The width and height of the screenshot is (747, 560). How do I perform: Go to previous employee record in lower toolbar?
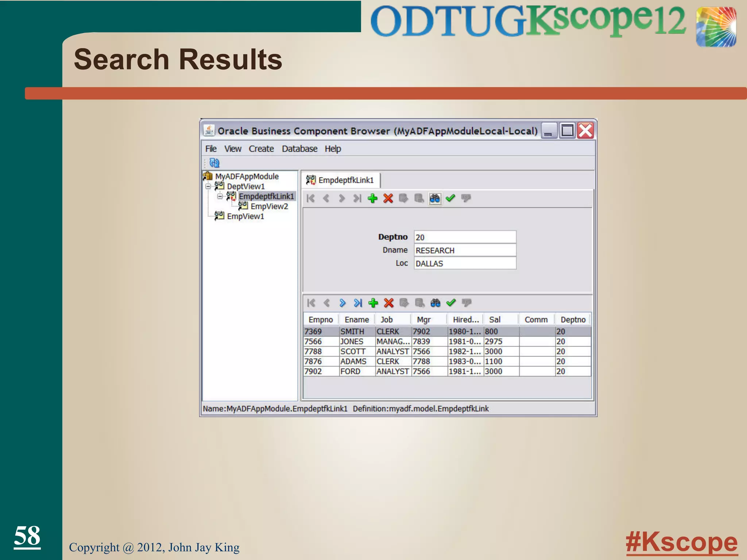click(x=327, y=303)
